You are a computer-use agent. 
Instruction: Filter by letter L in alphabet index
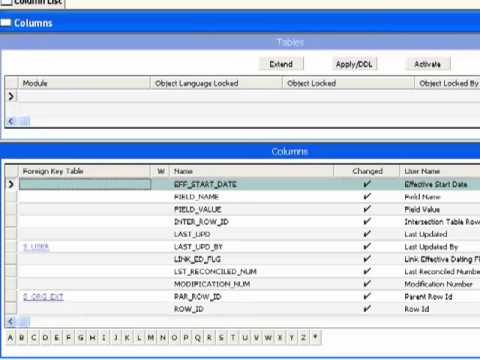coord(139,338)
